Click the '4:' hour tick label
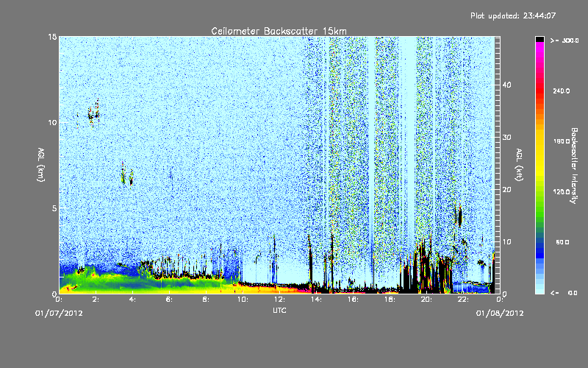Viewport: 588px width, 368px height. click(132, 300)
